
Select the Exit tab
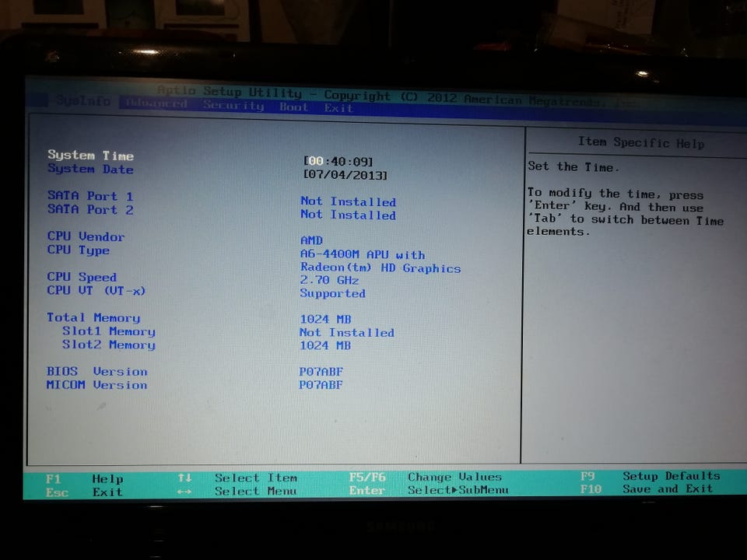(338, 108)
